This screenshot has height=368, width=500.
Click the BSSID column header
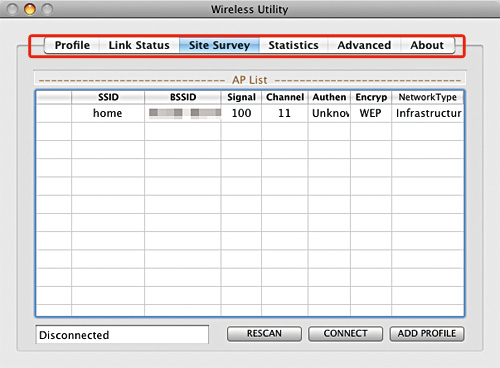click(183, 97)
